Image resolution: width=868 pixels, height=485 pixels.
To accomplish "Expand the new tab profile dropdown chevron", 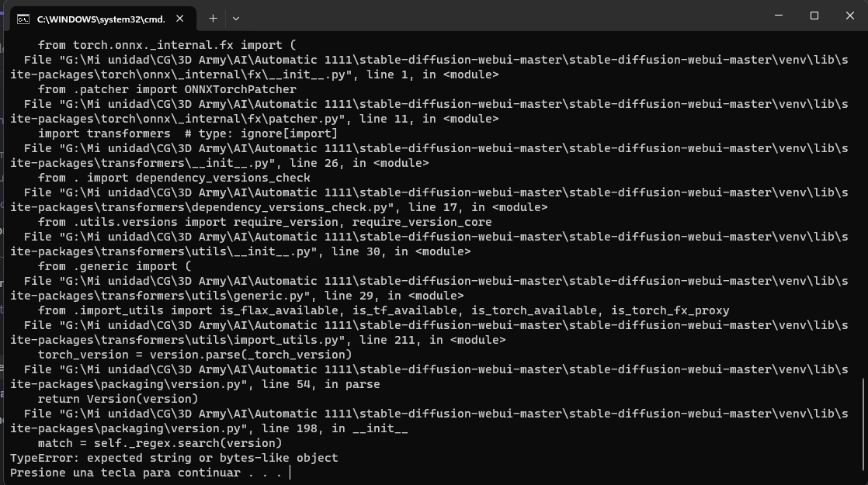I will click(236, 18).
